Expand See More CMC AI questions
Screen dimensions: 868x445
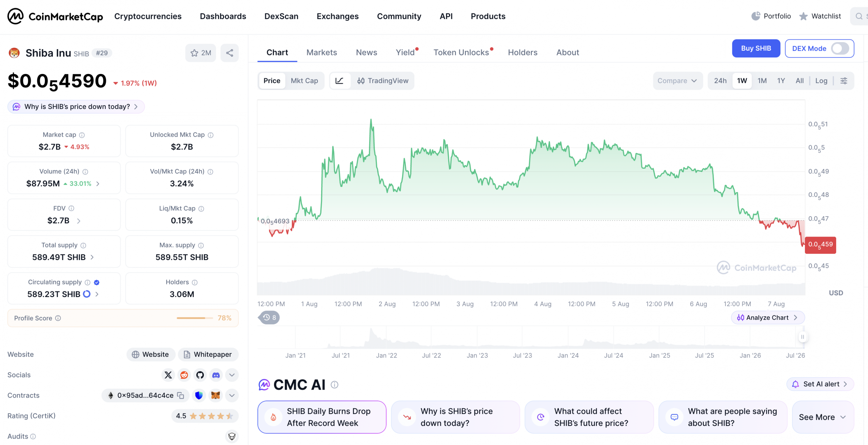[823, 417]
